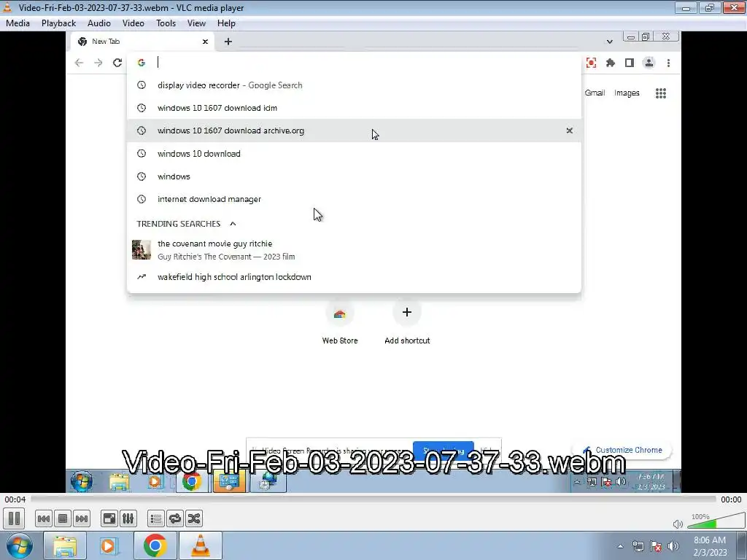The width and height of the screenshot is (747, 560).
Task: Reload the page in Chrome
Action: [x=117, y=63]
